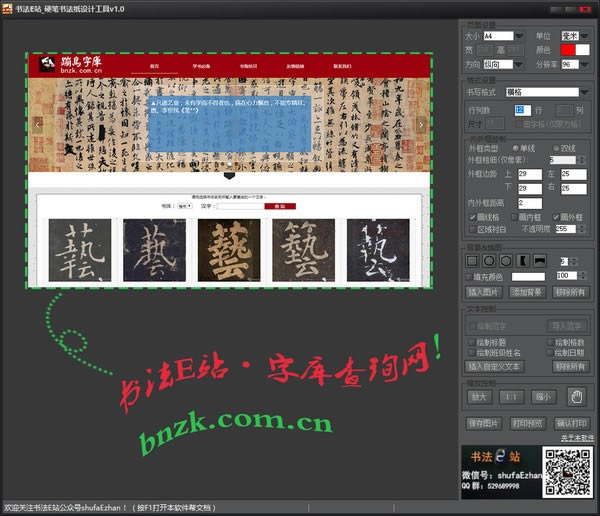
Task: Select the 双线 outer frame radio button
Action: pos(554,148)
